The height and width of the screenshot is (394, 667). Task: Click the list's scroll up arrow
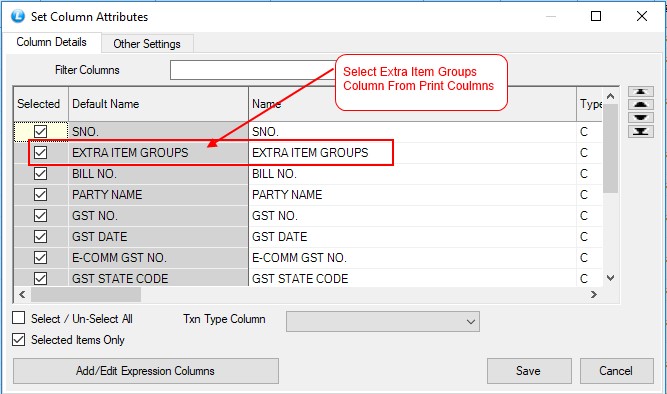tap(610, 96)
